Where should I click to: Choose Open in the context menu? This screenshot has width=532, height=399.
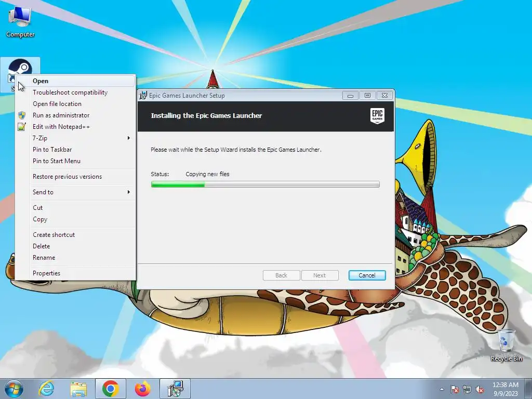(75, 81)
